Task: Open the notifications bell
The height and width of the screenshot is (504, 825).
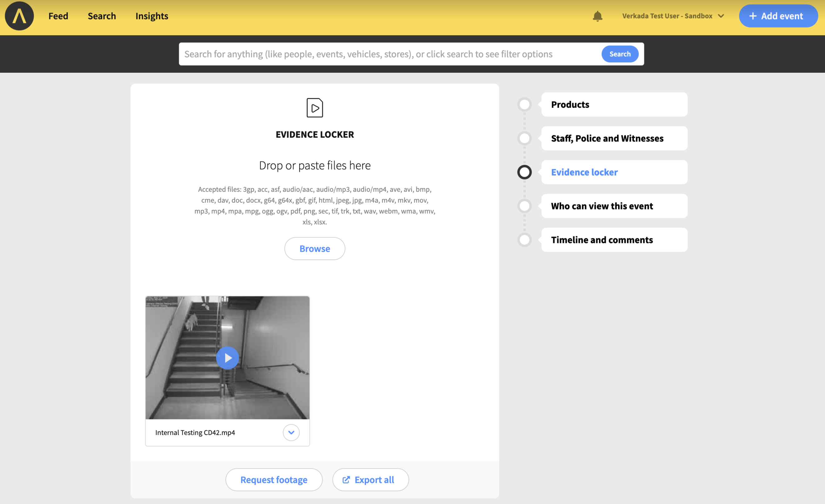Action: (597, 16)
